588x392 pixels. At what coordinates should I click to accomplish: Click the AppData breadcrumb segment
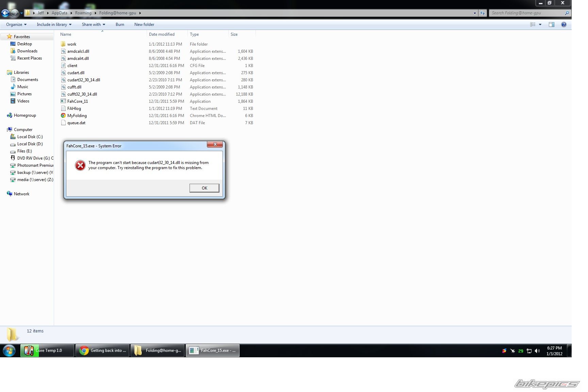[60, 13]
